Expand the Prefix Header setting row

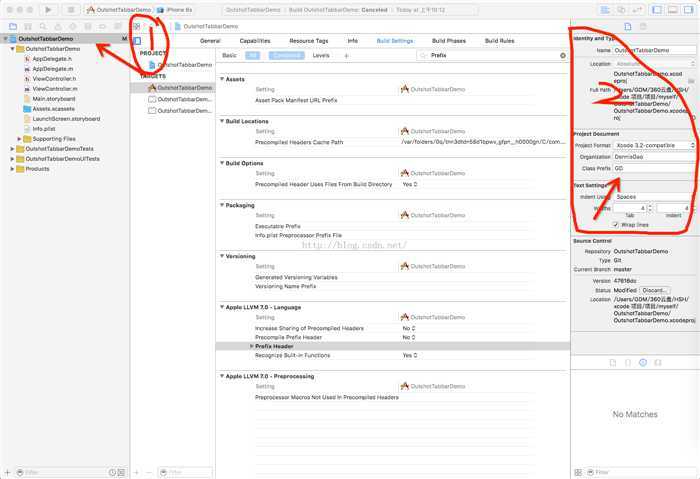(x=251, y=346)
